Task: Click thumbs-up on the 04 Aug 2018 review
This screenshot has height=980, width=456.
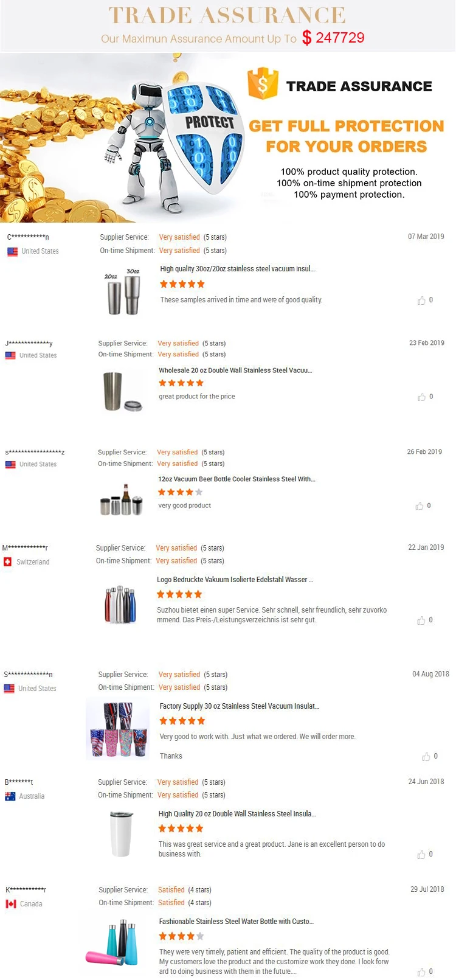Action: coord(426,757)
